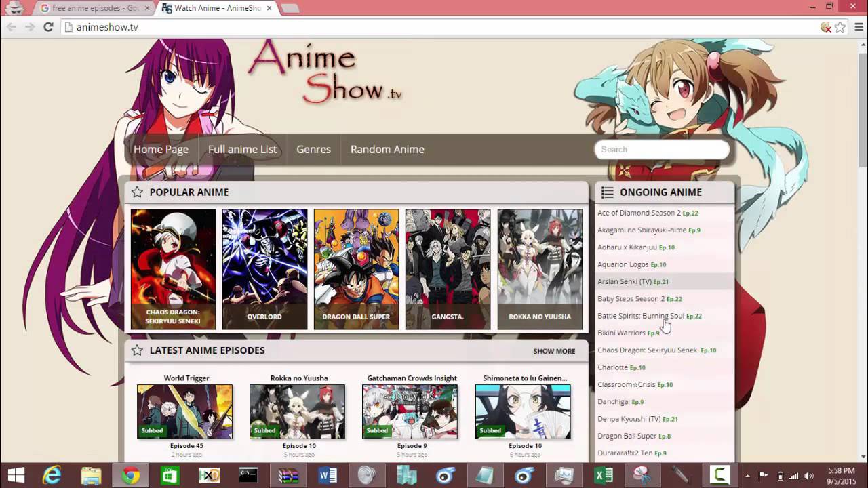Open Arslan Senki (TV) Ep.21
The height and width of the screenshot is (488, 868).
coord(665,281)
